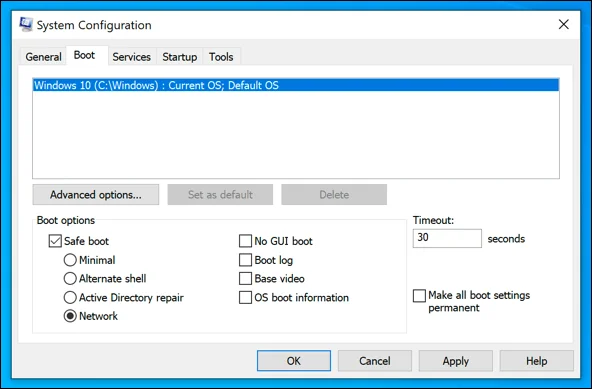
Task: Open the Services tab
Action: coord(131,57)
